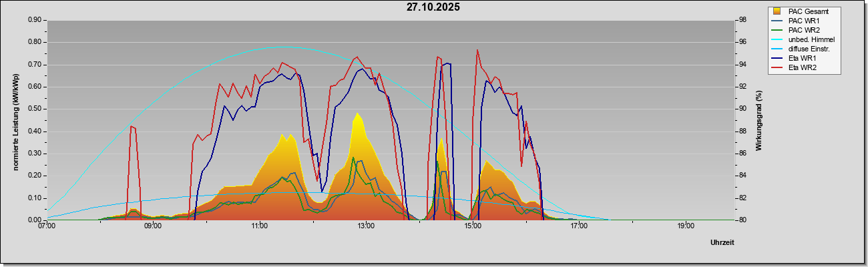Click the 88 value on right axis

click(x=741, y=131)
